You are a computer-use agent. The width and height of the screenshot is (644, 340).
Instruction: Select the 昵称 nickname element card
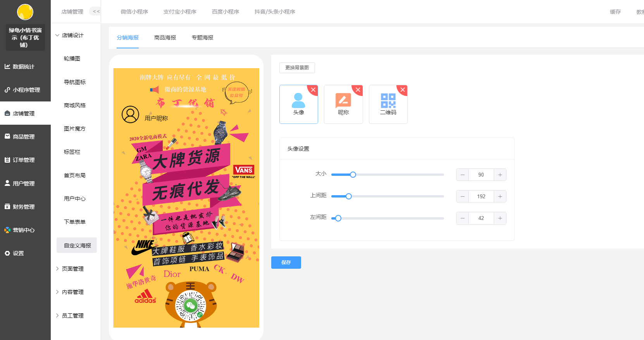(343, 104)
